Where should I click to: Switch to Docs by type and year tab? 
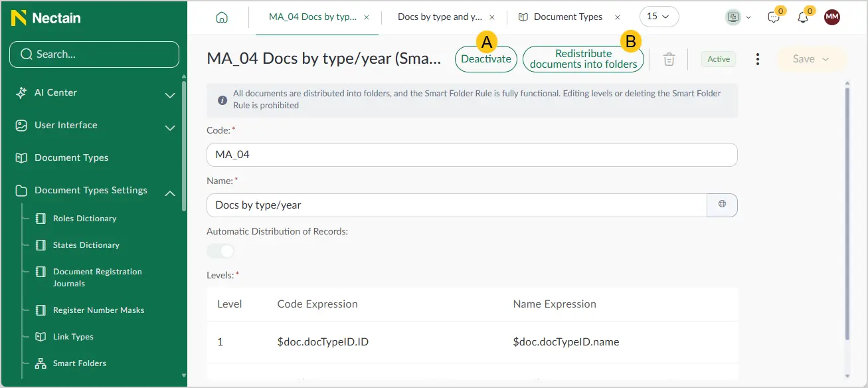point(440,17)
